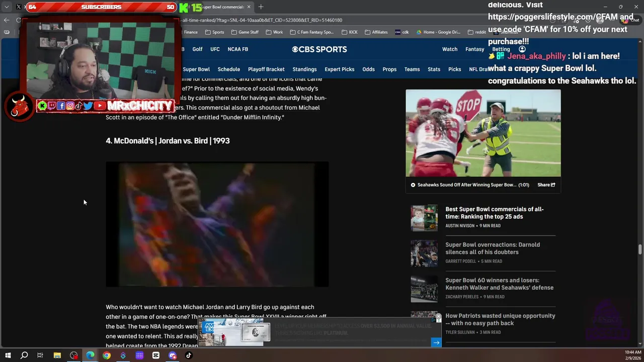Open the NFL Standings page
The height and width of the screenshot is (362, 644).
tap(304, 69)
